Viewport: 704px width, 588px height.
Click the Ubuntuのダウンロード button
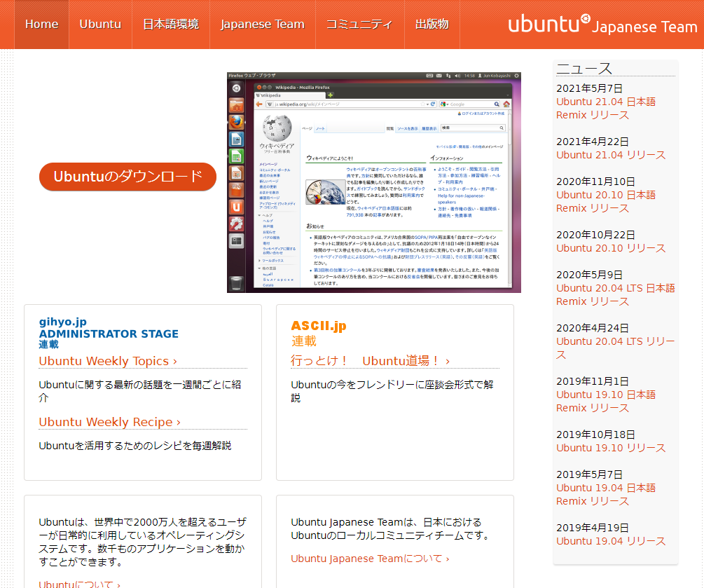tap(127, 177)
